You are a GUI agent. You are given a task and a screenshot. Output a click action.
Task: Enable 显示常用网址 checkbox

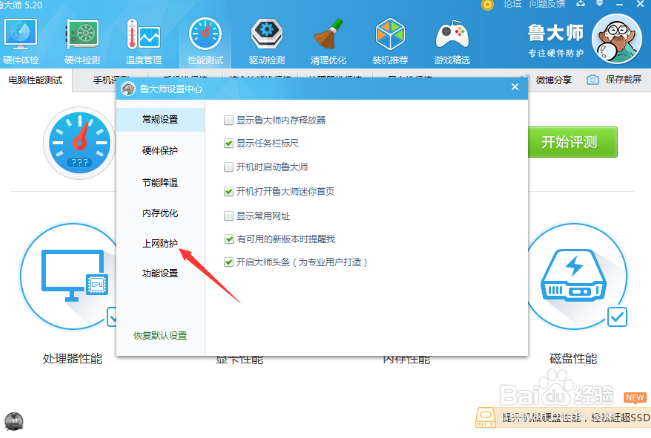coord(228,216)
